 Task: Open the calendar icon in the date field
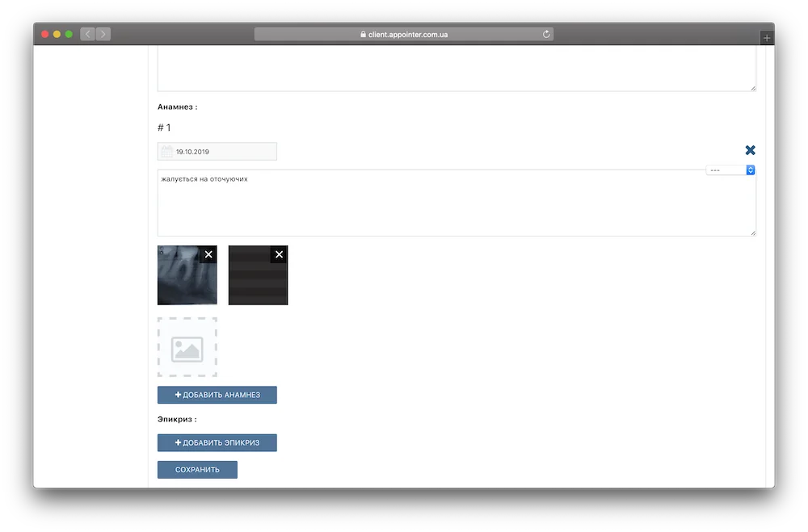[x=167, y=152]
